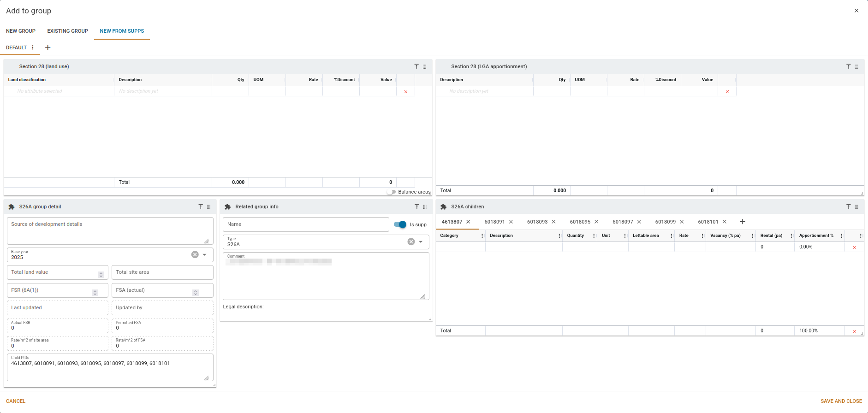Screen dimensions: 868x413
Task: Enable the Balance areas toggle
Action: (391, 192)
